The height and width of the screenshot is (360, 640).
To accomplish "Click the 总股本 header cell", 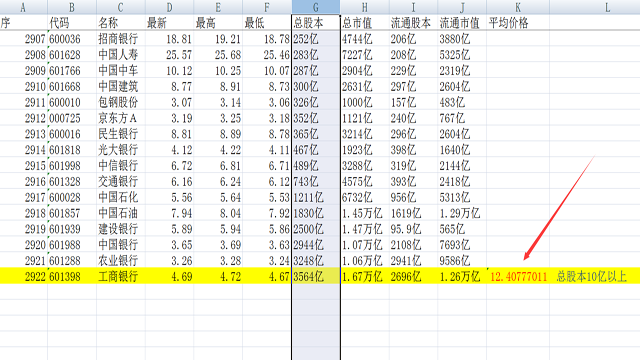I will pos(316,23).
